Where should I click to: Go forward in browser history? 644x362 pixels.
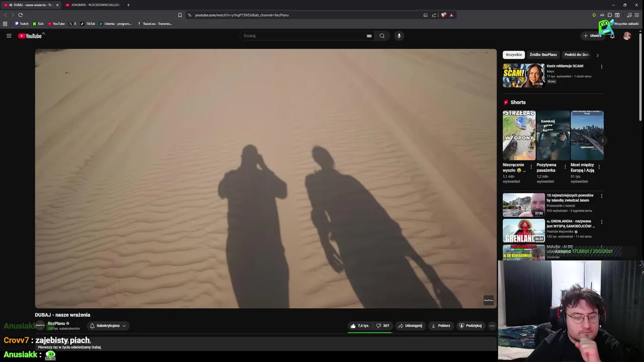click(x=12, y=15)
